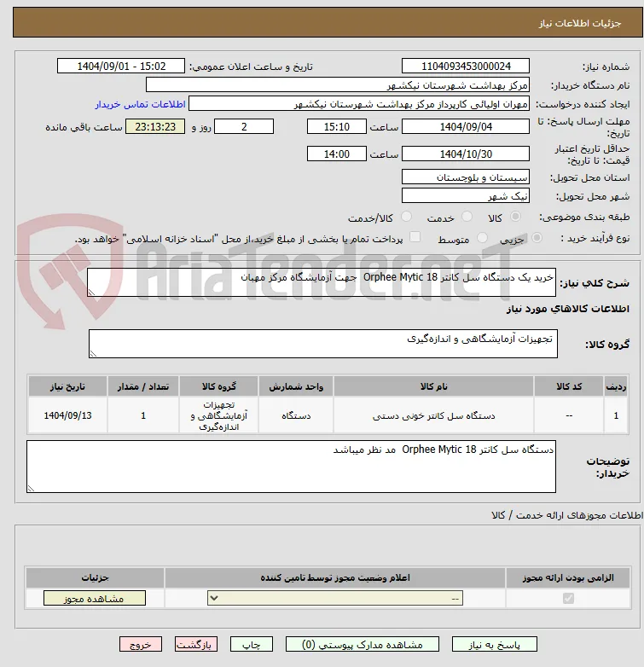Click the اطلاعات مجوزهای ارائه خدمت / کالا heading
Screen dimensions: 644x667
click(x=567, y=515)
